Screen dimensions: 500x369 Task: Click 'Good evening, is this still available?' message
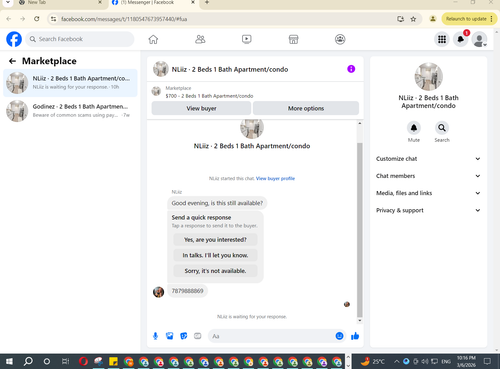point(217,203)
